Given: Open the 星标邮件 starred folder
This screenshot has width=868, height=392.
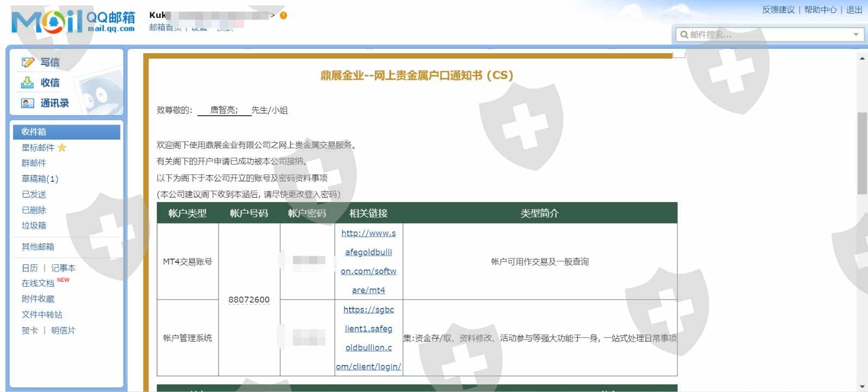Looking at the screenshot, I should (38, 148).
